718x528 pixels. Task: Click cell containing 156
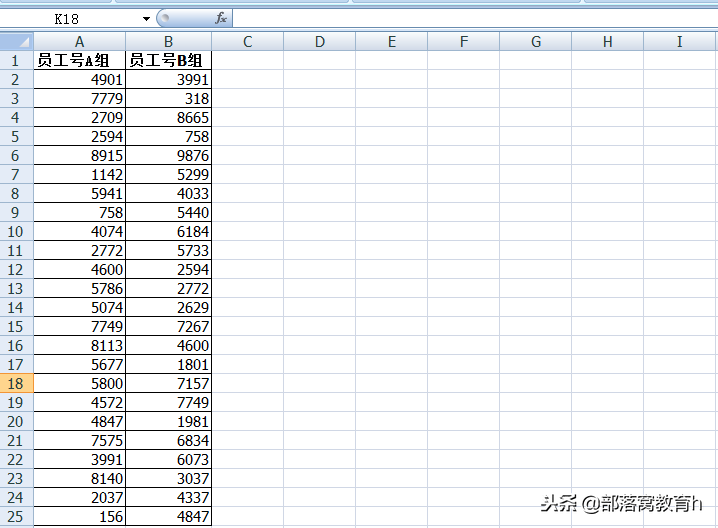pyautogui.click(x=80, y=516)
